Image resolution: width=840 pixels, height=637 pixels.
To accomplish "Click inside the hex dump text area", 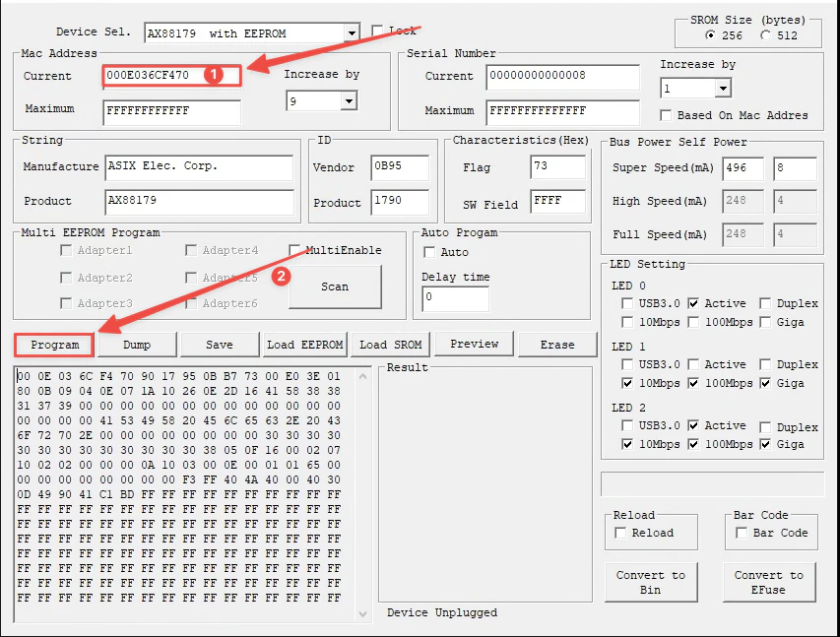I will (x=185, y=494).
